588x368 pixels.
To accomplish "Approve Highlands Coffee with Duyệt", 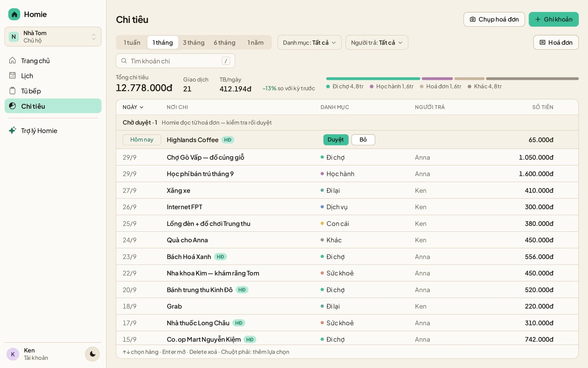I will [x=336, y=140].
